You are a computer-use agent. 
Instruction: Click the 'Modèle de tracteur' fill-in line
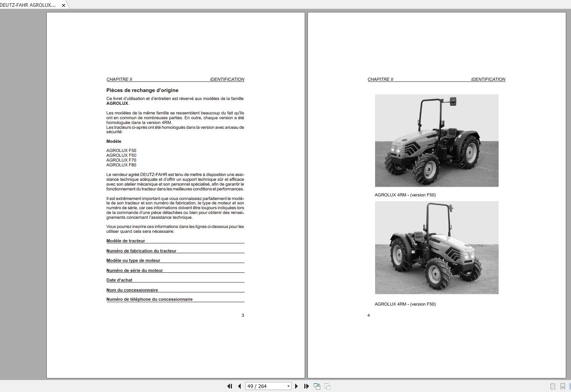click(175, 241)
